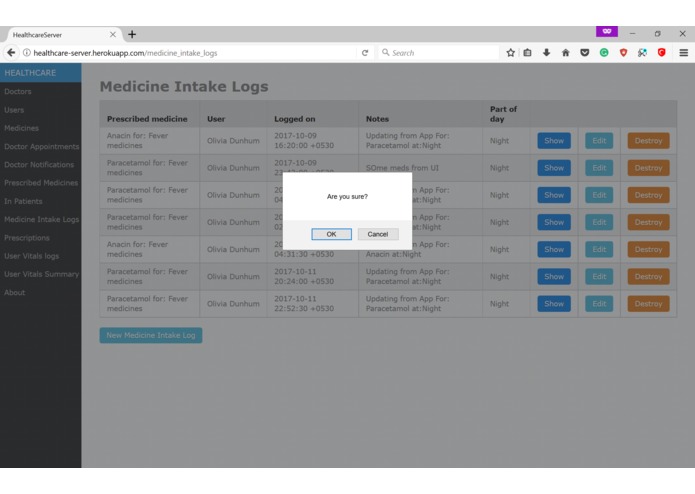Destroy the 20:24:00 Paracetamol log
Viewport: 695px width, 494px height.
tap(648, 276)
